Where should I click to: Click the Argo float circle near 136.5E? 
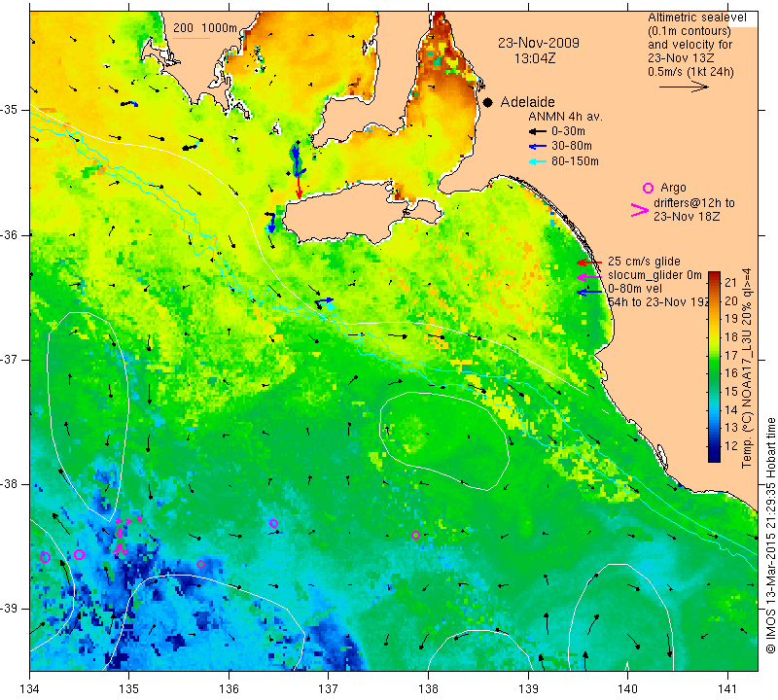273,523
